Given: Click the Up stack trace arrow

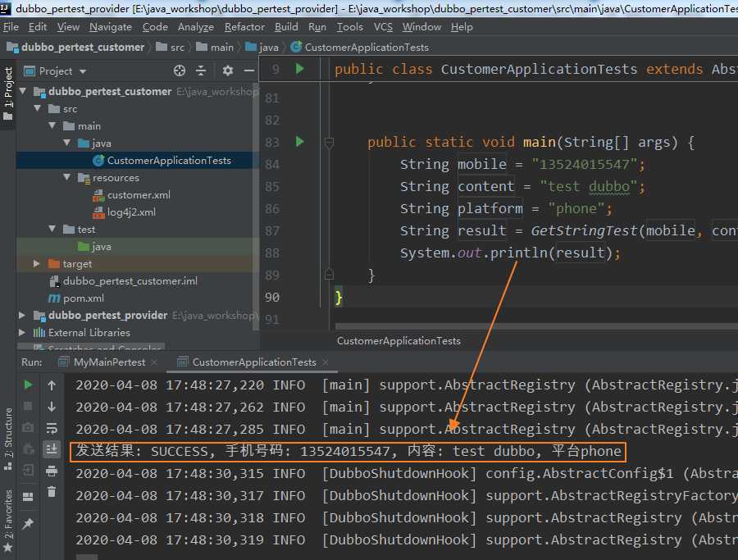Looking at the screenshot, I should click(x=52, y=385).
